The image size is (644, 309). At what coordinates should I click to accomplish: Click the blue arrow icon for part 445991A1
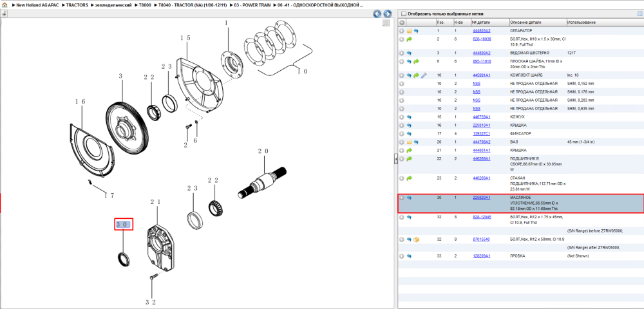click(x=409, y=75)
